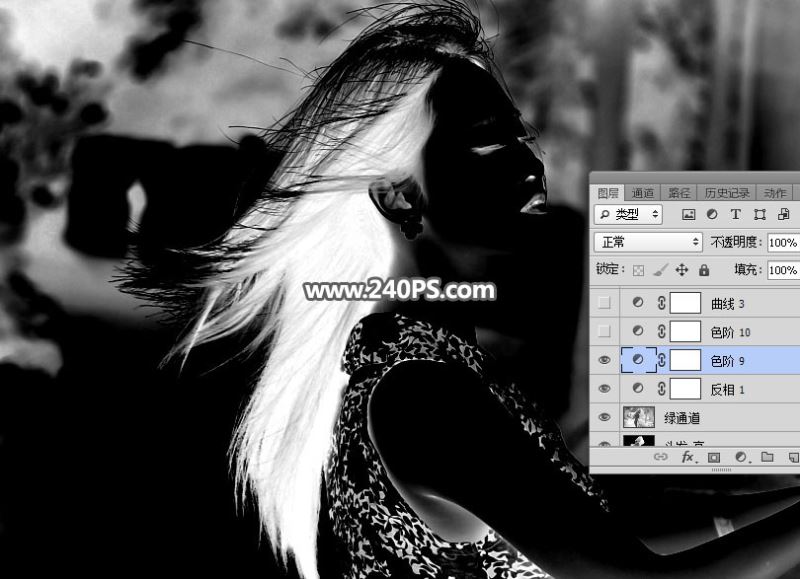The height and width of the screenshot is (579, 800).
Task: Create a new layer
Action: (793, 457)
